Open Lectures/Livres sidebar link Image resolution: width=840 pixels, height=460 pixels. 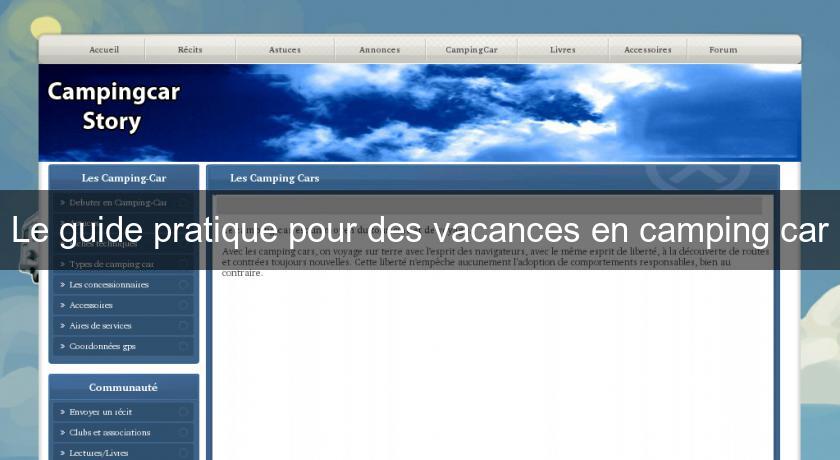click(99, 453)
